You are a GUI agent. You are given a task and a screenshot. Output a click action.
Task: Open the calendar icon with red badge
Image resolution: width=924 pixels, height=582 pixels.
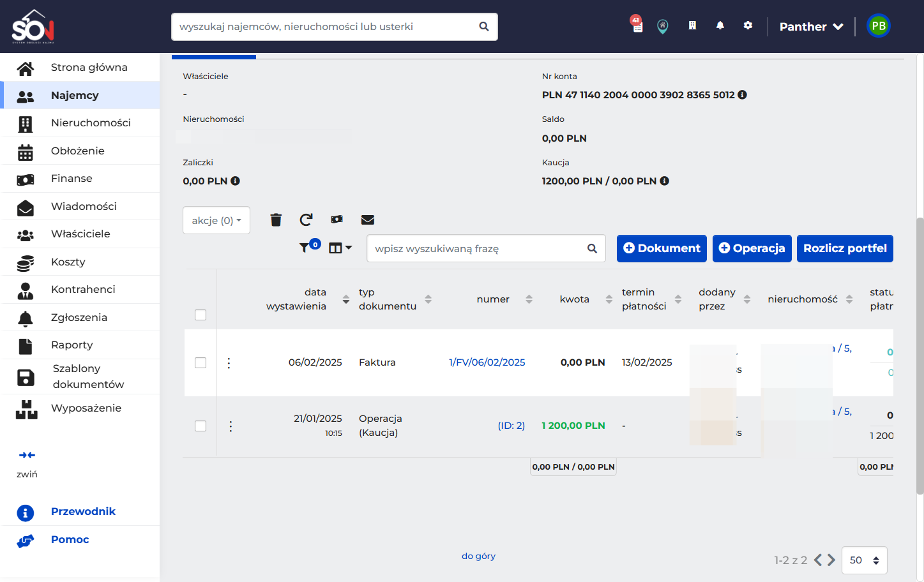pos(637,24)
